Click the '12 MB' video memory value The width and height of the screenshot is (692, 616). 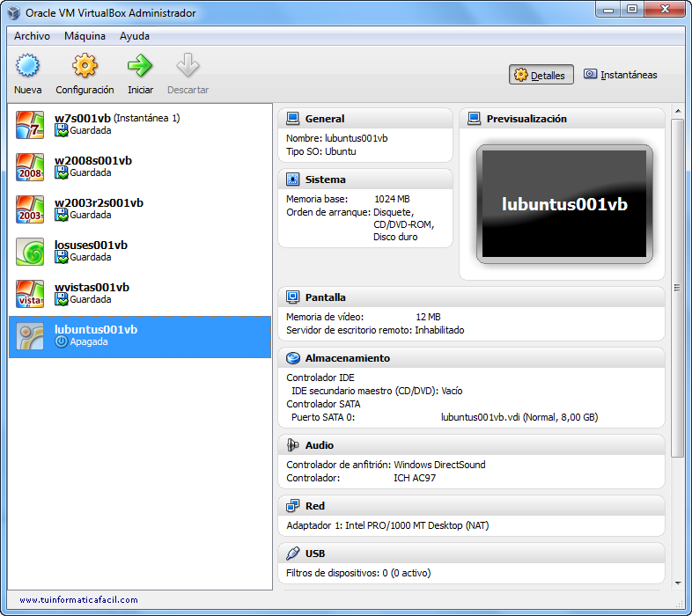point(428,317)
